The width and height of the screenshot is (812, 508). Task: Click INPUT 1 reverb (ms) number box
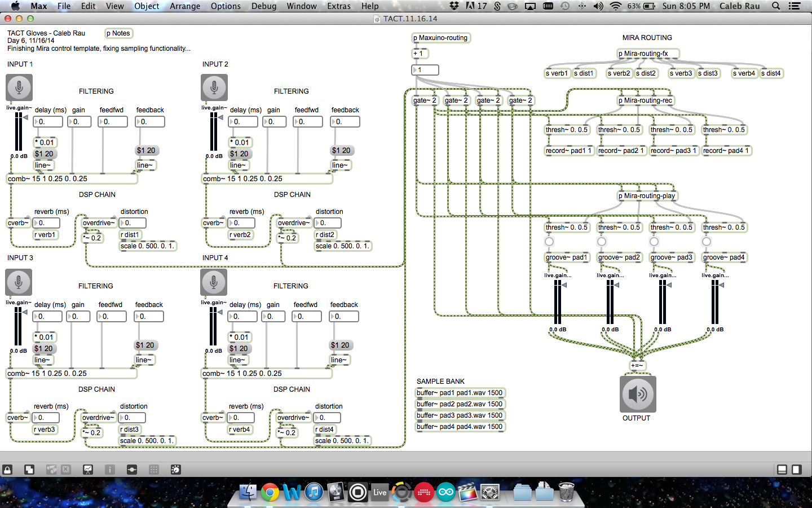point(47,223)
